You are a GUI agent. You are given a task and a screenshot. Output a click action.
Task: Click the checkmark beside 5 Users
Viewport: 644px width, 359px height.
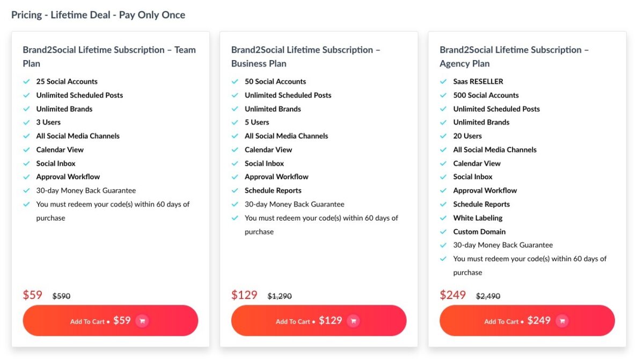pyautogui.click(x=235, y=122)
